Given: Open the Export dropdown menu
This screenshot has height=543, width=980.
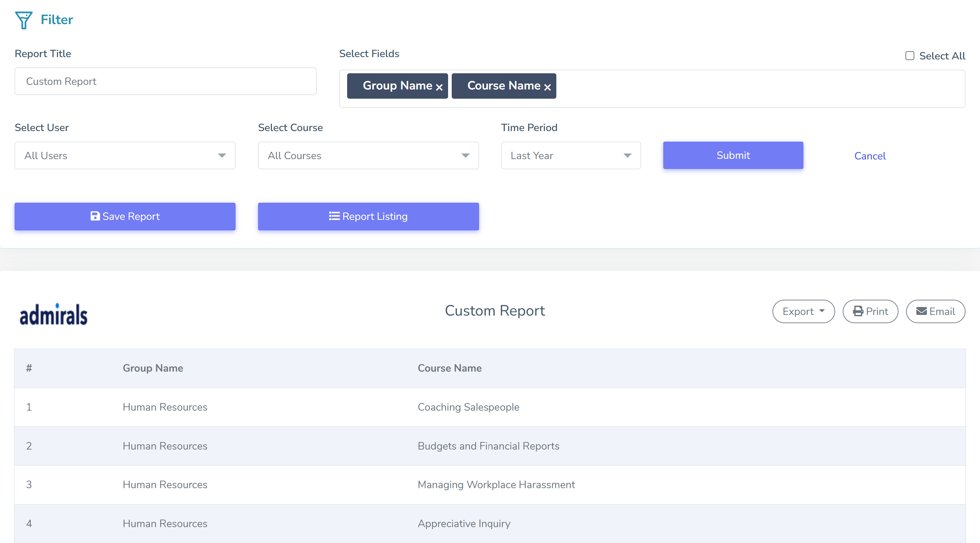Looking at the screenshot, I should pyautogui.click(x=803, y=311).
